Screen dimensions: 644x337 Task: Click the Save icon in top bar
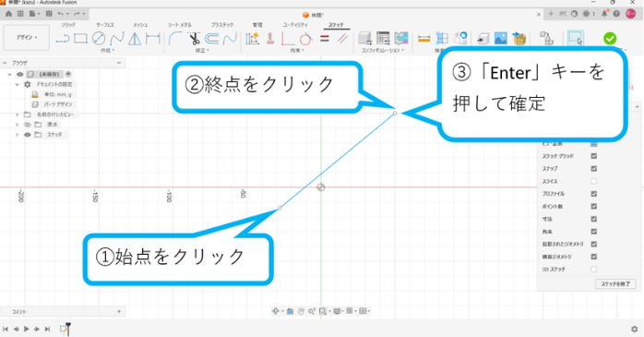pyautogui.click(x=49, y=14)
